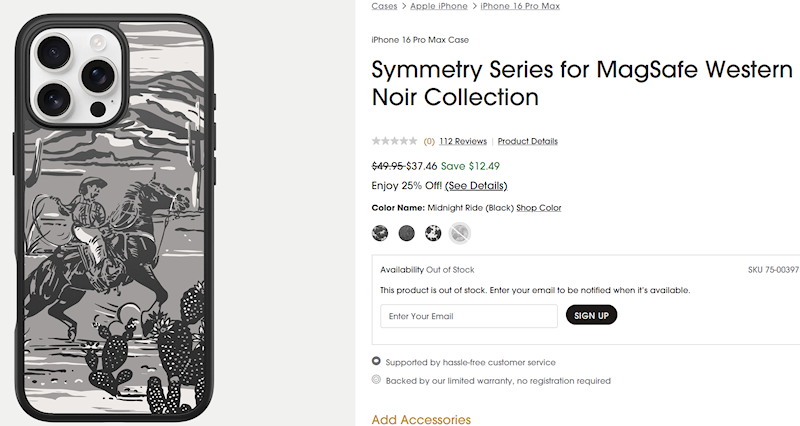
Task: Select the solid dark gray color swatch
Action: [406, 233]
